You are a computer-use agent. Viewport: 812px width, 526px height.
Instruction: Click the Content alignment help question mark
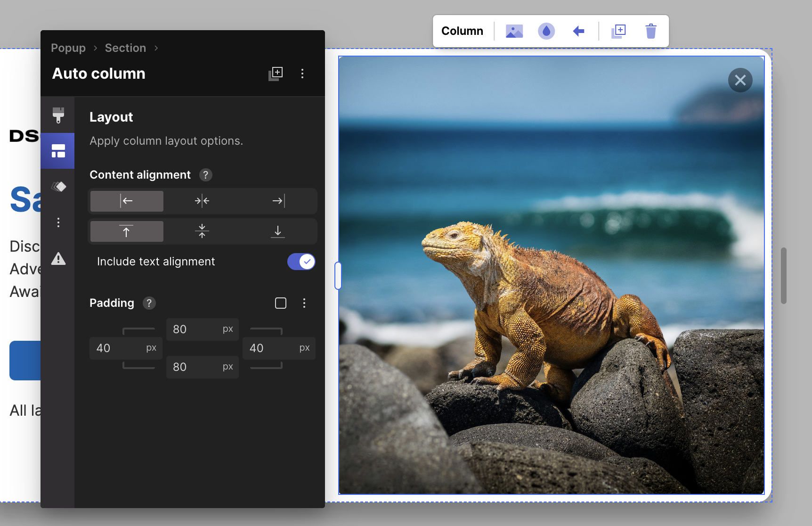205,175
